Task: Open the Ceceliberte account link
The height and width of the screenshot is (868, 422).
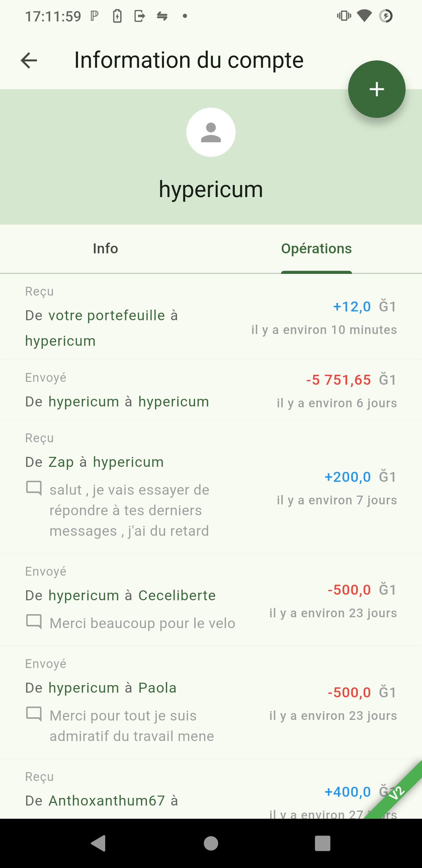Action: (177, 595)
